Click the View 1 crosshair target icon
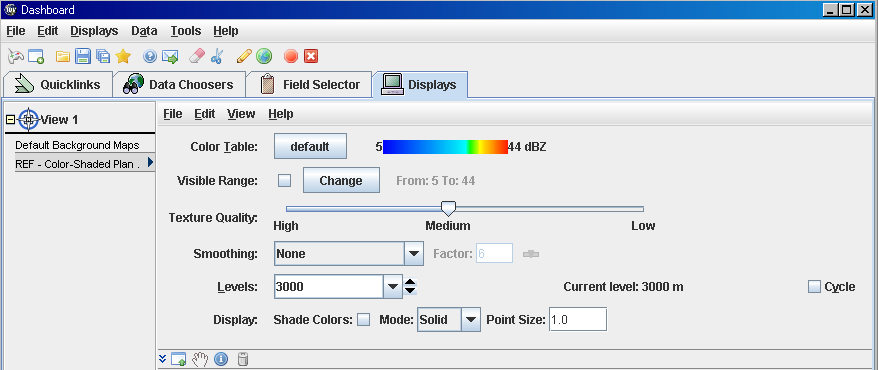This screenshot has height=370, width=878. 28,119
